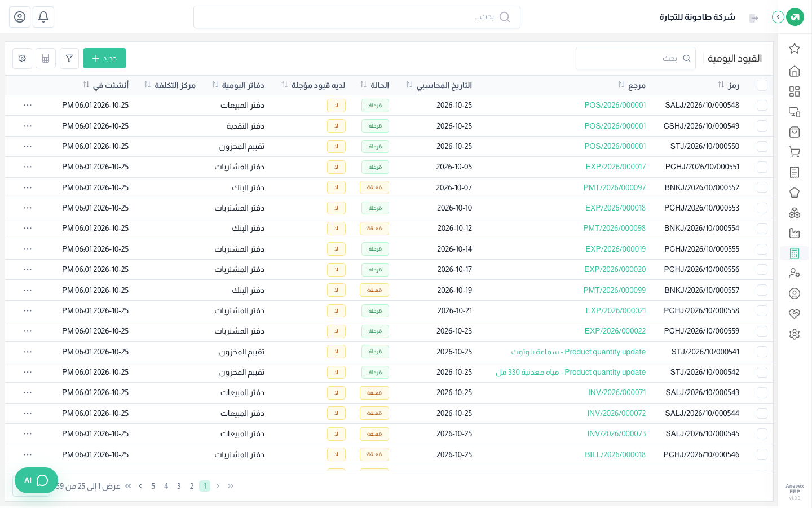This screenshot has height=508, width=812.
Task: Check the row BNKJ/2026/10/000552
Action: click(x=762, y=187)
